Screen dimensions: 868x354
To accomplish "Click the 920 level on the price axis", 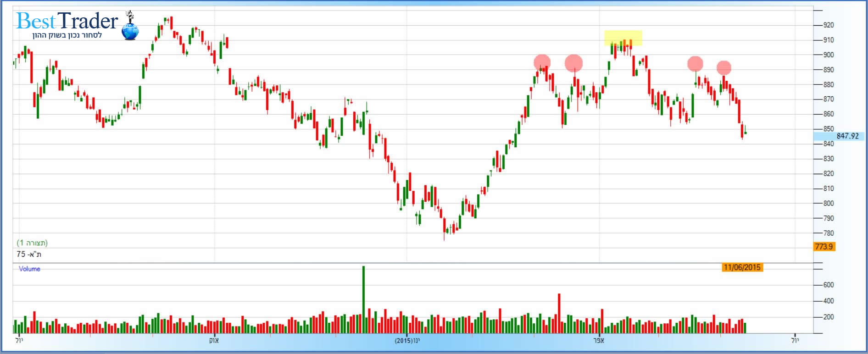I will coord(828,25).
